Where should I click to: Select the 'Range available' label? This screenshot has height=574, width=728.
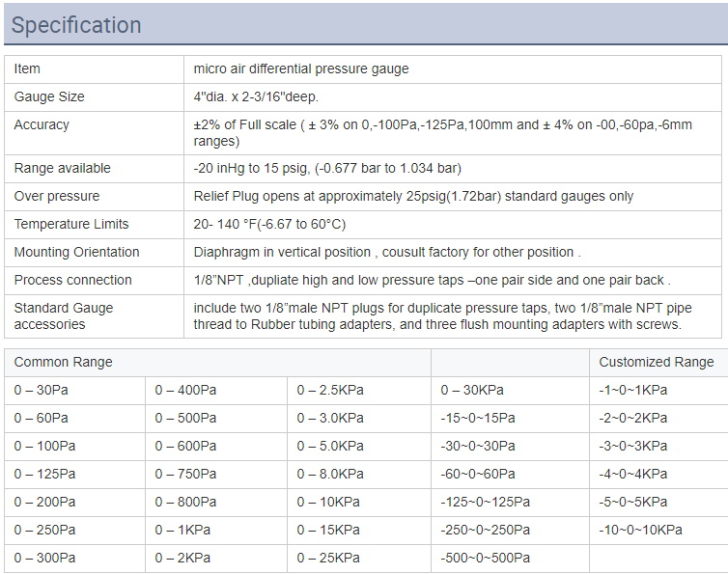62,169
